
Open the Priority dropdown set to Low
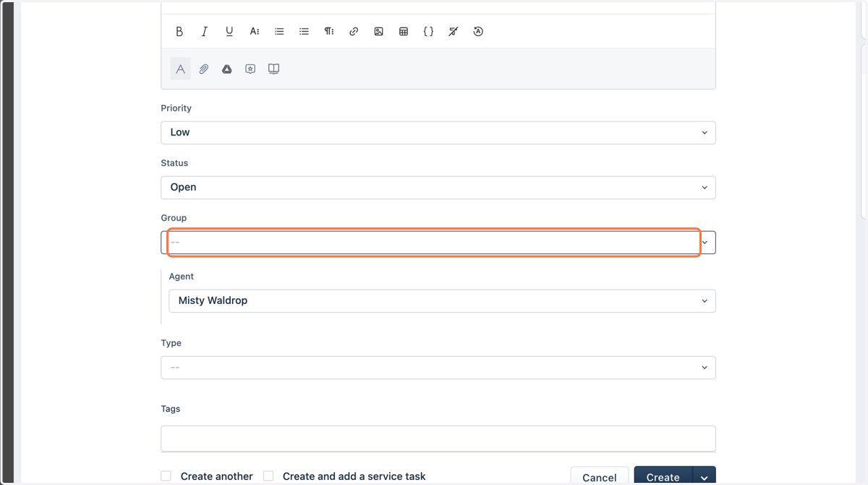tap(438, 132)
